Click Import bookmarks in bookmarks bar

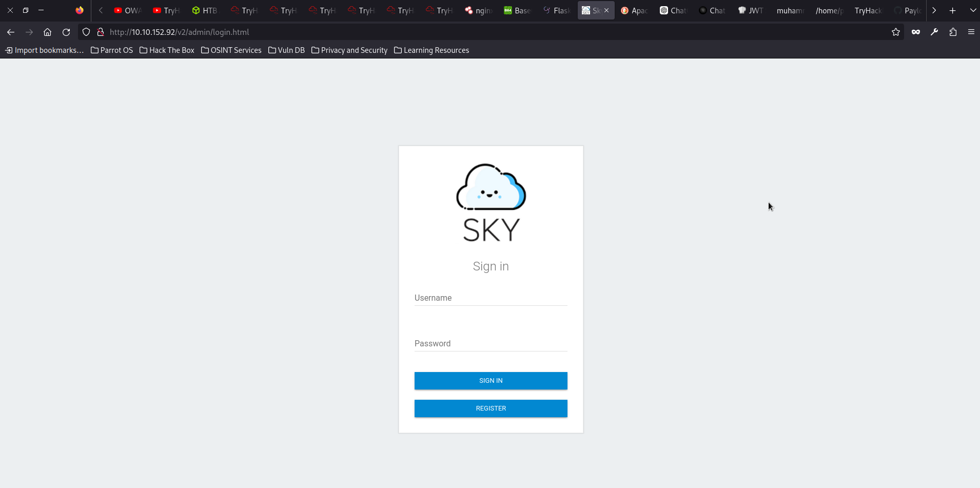[x=44, y=50]
